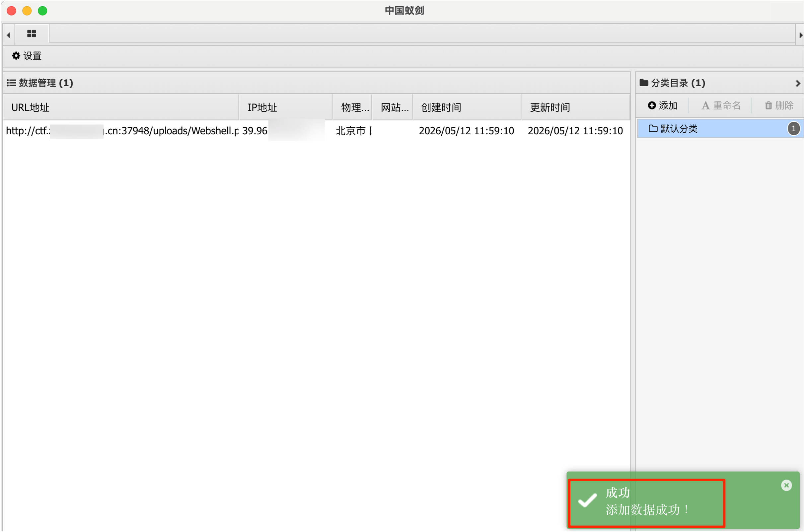The width and height of the screenshot is (805, 532).
Task: Close the success notification toast
Action: (x=786, y=485)
